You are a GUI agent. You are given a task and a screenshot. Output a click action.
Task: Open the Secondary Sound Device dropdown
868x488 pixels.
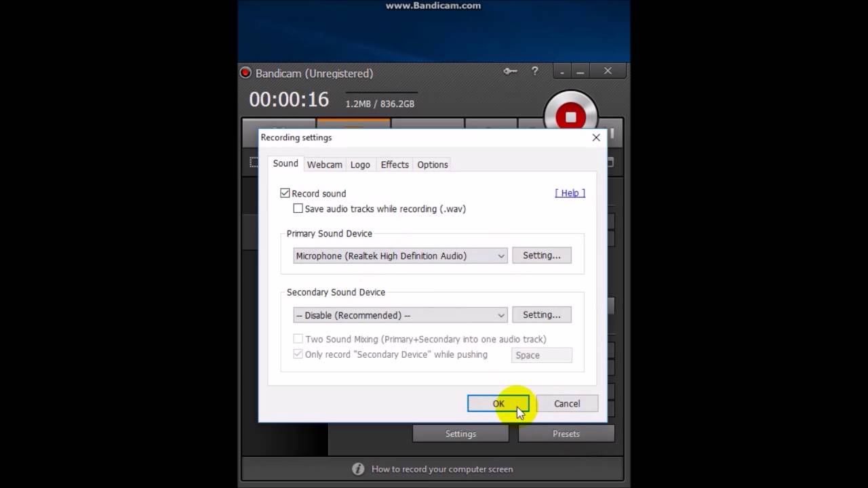click(x=400, y=315)
